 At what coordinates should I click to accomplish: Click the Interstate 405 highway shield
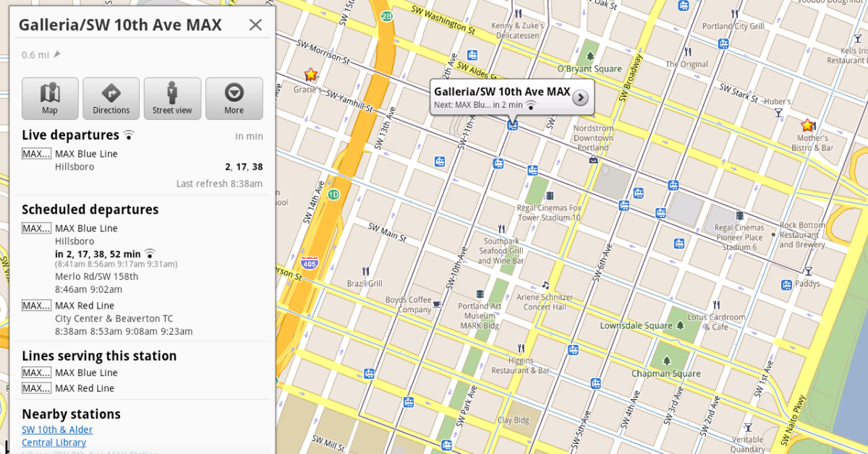click(310, 262)
